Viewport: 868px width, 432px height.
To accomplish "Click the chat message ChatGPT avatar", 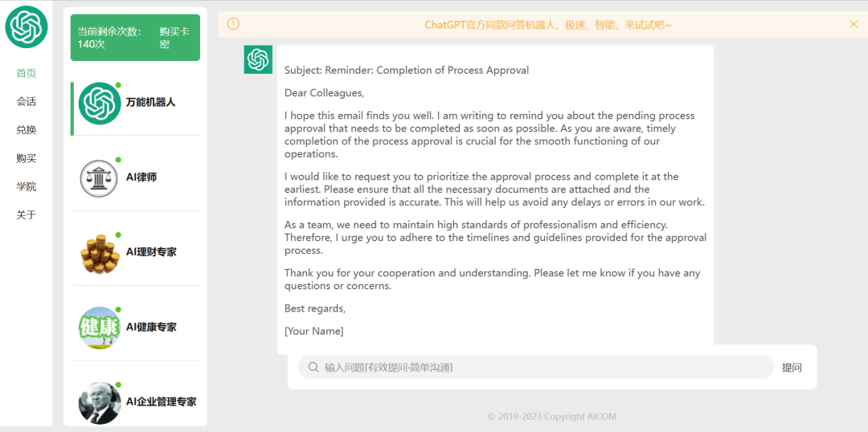I will (258, 59).
